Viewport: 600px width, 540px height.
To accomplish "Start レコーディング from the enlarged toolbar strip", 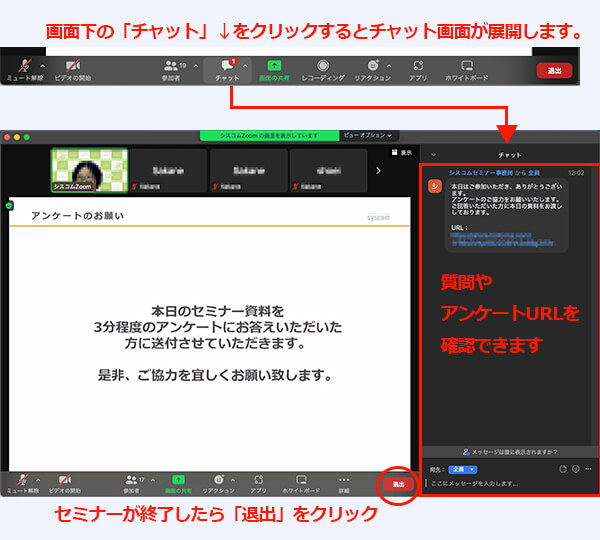I will [323, 70].
